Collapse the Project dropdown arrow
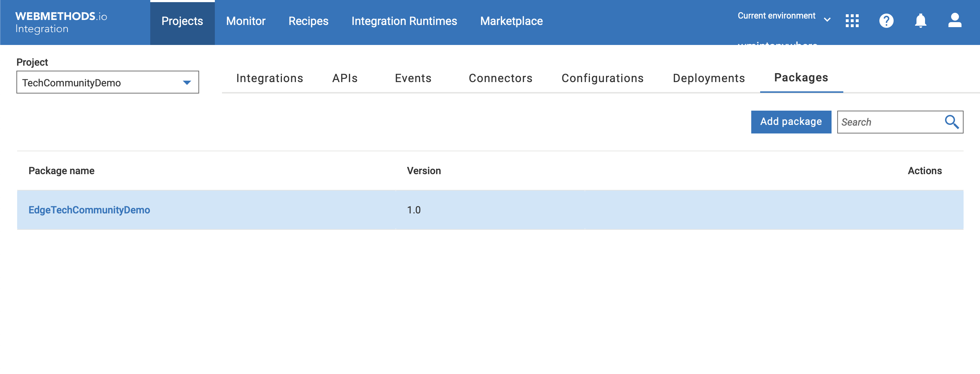Image resolution: width=980 pixels, height=374 pixels. click(187, 82)
